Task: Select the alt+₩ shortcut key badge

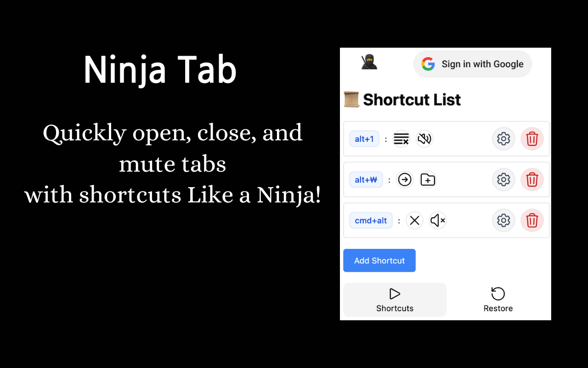Action: [x=366, y=180]
